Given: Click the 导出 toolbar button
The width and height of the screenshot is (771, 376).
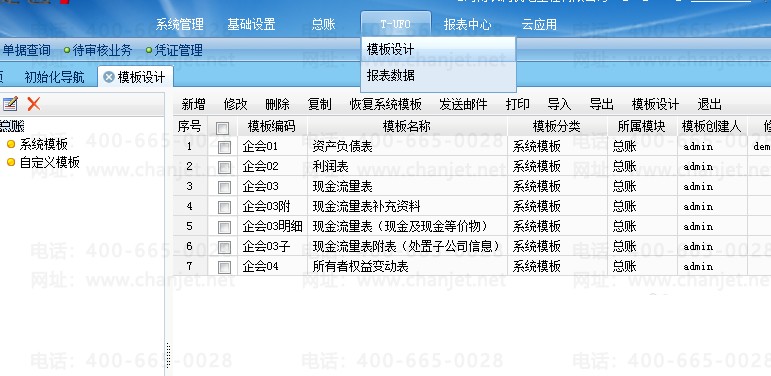Looking at the screenshot, I should pos(601,104).
